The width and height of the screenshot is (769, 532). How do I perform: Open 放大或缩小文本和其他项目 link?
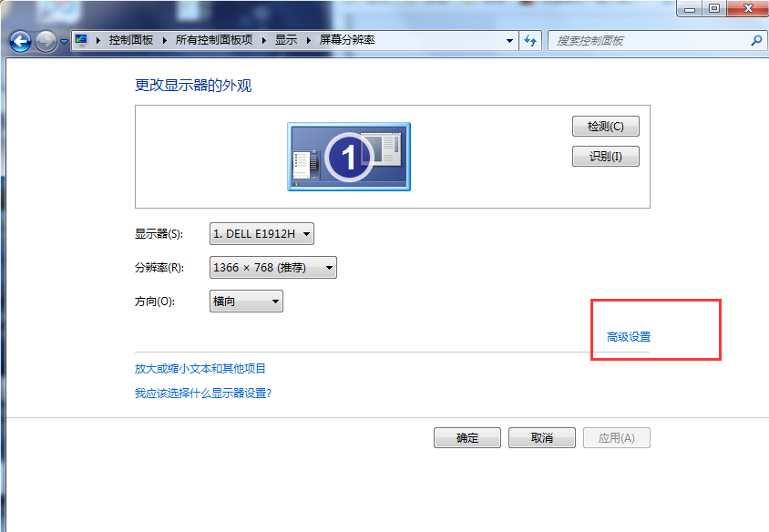coord(200,368)
